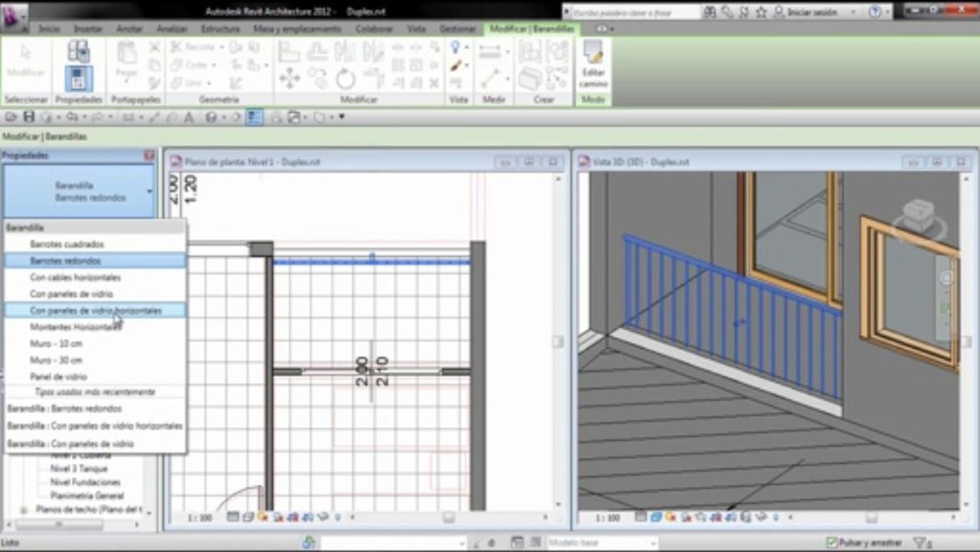Select recent Barandilla : Con paneles de vidrio
Screen dimensions: 980x552
pyautogui.click(x=95, y=444)
